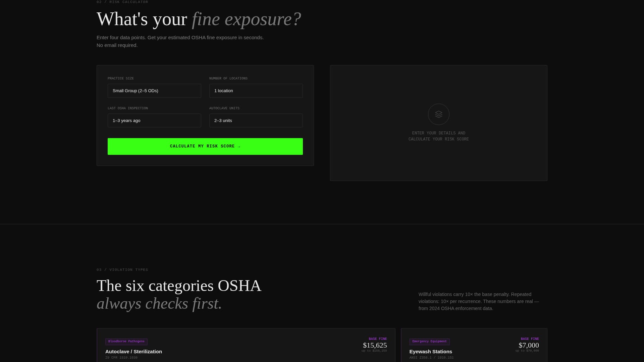Click the 'up to $156,259' text
The width and height of the screenshot is (644, 362).
[374, 351]
